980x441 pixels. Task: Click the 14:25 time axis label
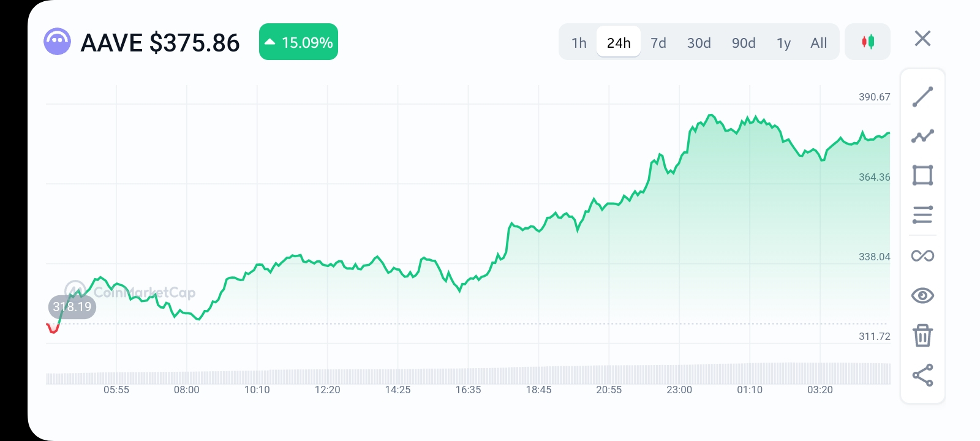pos(398,390)
